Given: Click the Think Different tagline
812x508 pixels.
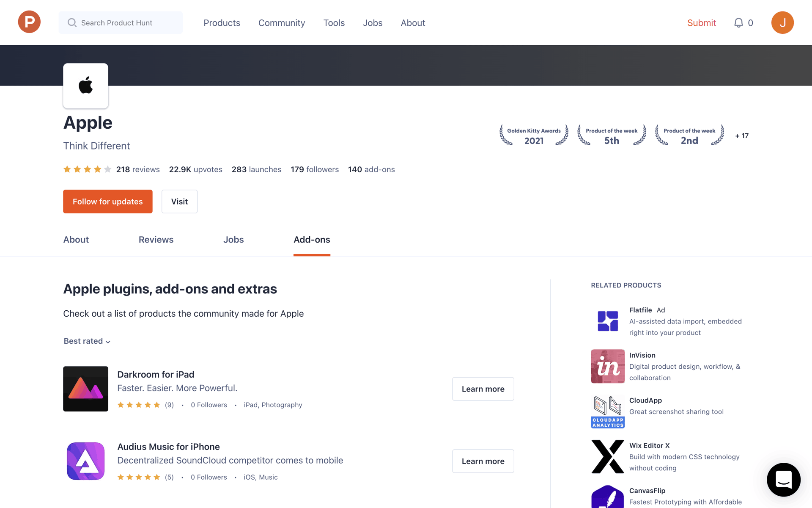Looking at the screenshot, I should point(96,146).
